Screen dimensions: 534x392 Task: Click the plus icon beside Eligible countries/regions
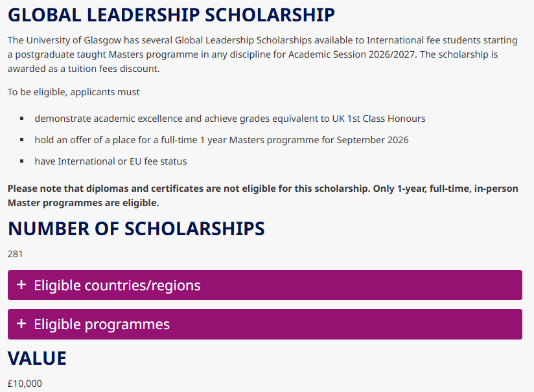[x=21, y=285]
